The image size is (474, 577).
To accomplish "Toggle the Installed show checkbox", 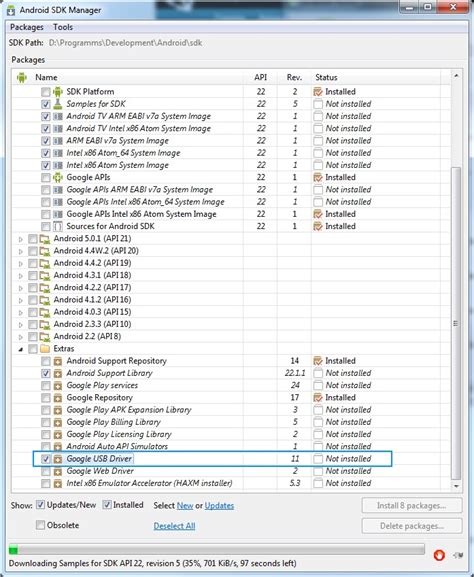I will (107, 505).
